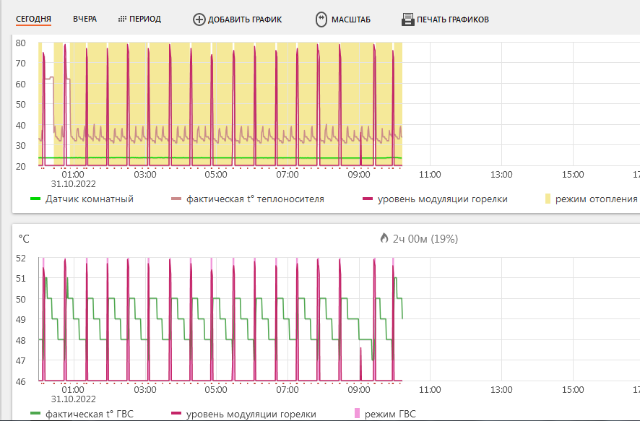Click the plus icon for adding a graph

tap(199, 19)
